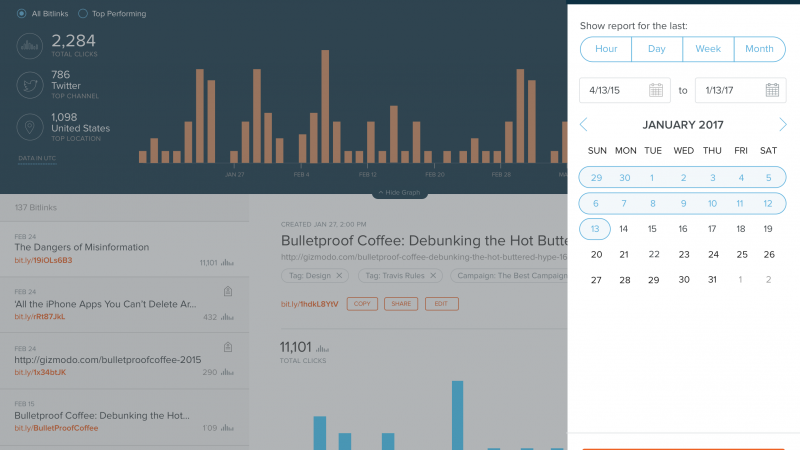Click the tallest orange bar after FEB 4
The width and height of the screenshot is (800, 450).
coord(325,107)
